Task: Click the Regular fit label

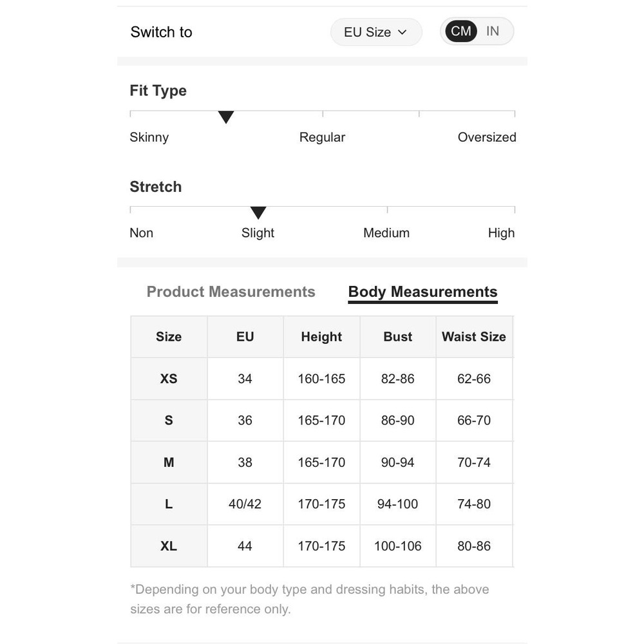Action: coord(322,137)
